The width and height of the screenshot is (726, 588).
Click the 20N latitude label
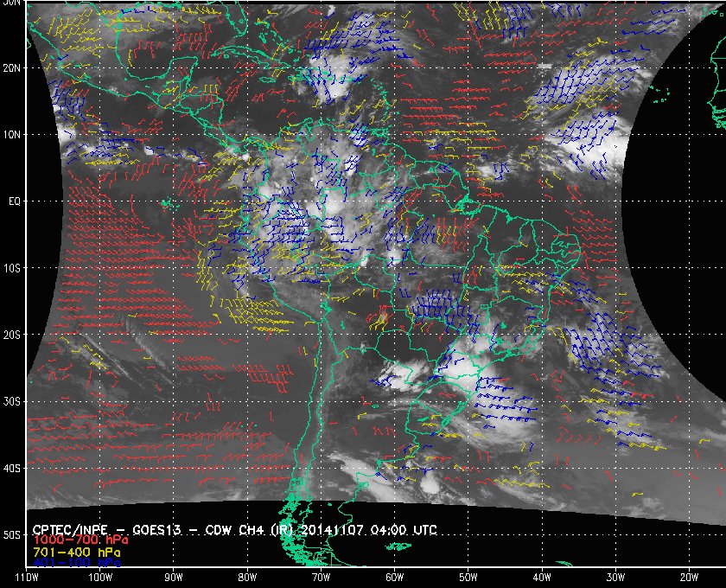pos(12,68)
